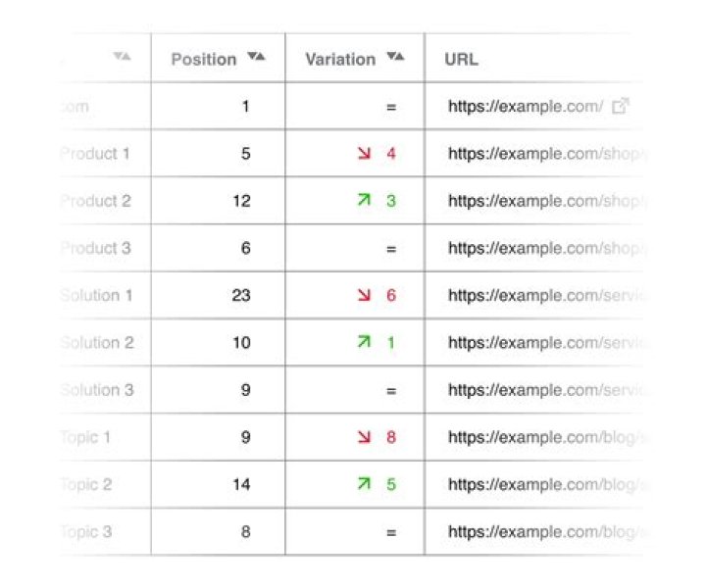Image resolution: width=706 pixels, height=588 pixels.
Task: Sort by the faded first column arrows
Action: pyautogui.click(x=122, y=58)
